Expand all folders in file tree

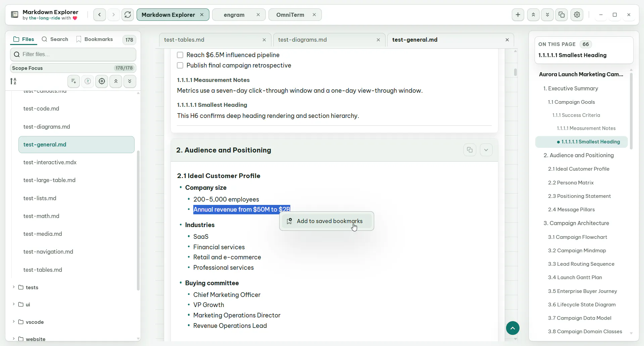130,81
